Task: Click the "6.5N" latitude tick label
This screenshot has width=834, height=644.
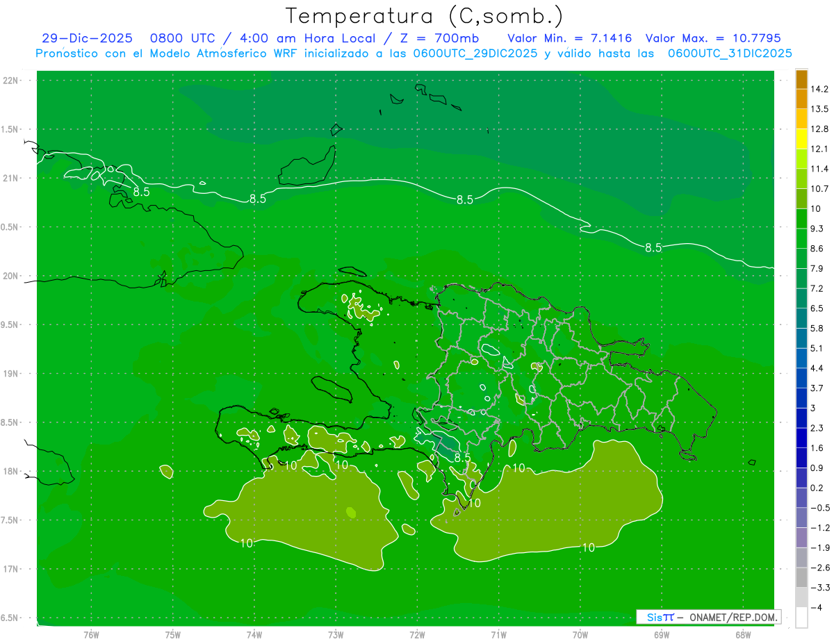Action: click(10, 618)
